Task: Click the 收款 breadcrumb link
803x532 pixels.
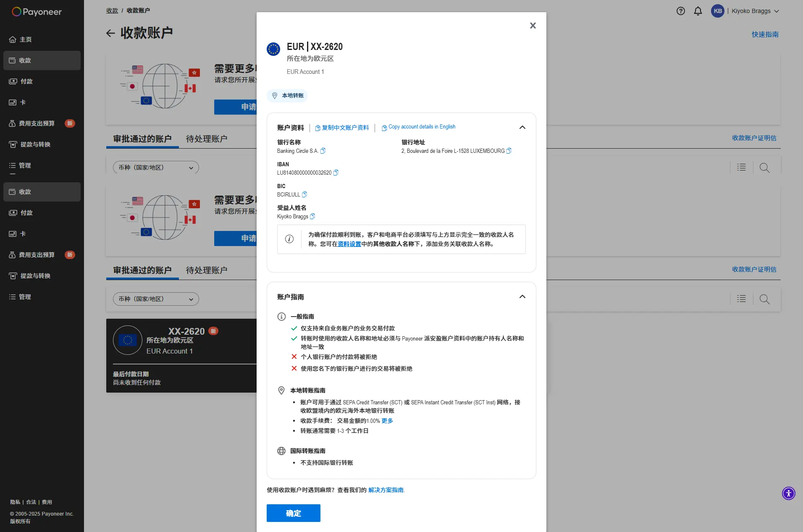Action: tap(112, 10)
